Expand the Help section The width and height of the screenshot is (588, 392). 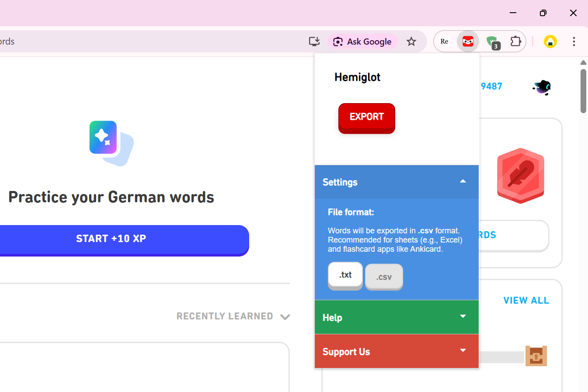click(463, 316)
